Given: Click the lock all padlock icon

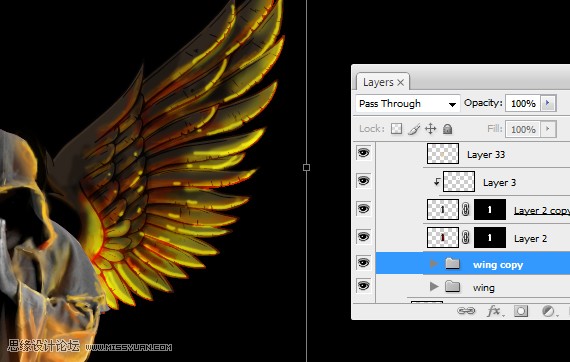Looking at the screenshot, I should (447, 129).
